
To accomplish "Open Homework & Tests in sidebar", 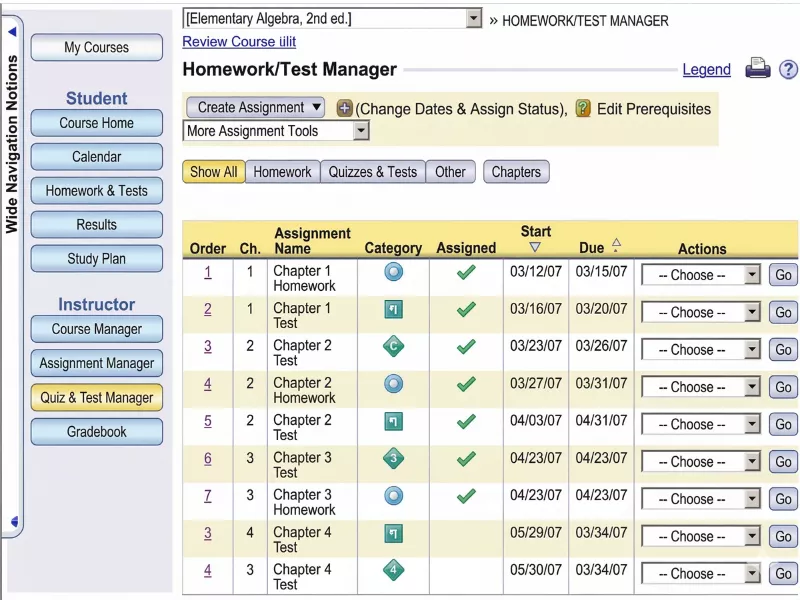I will [x=96, y=191].
